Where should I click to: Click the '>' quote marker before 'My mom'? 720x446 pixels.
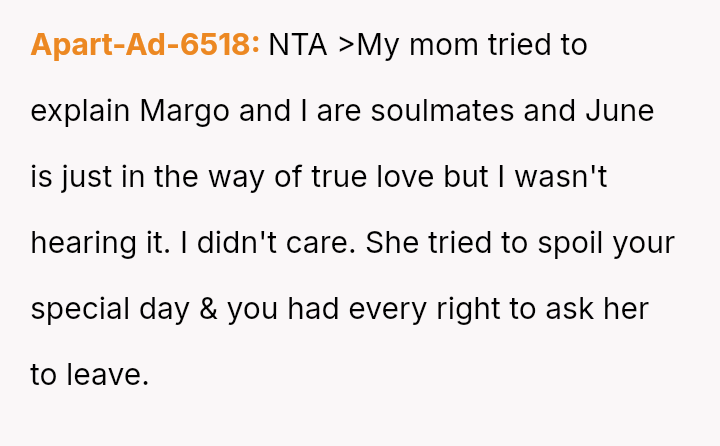[x=347, y=46]
